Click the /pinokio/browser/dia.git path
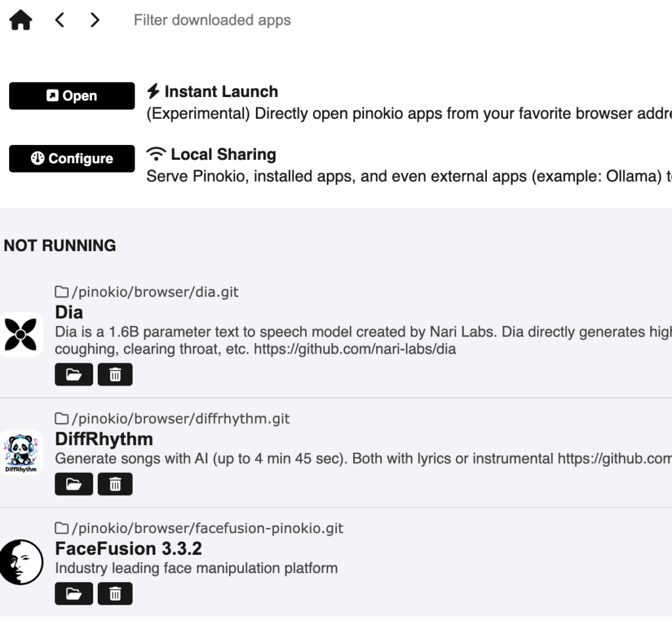672x621 pixels. pyautogui.click(x=155, y=292)
